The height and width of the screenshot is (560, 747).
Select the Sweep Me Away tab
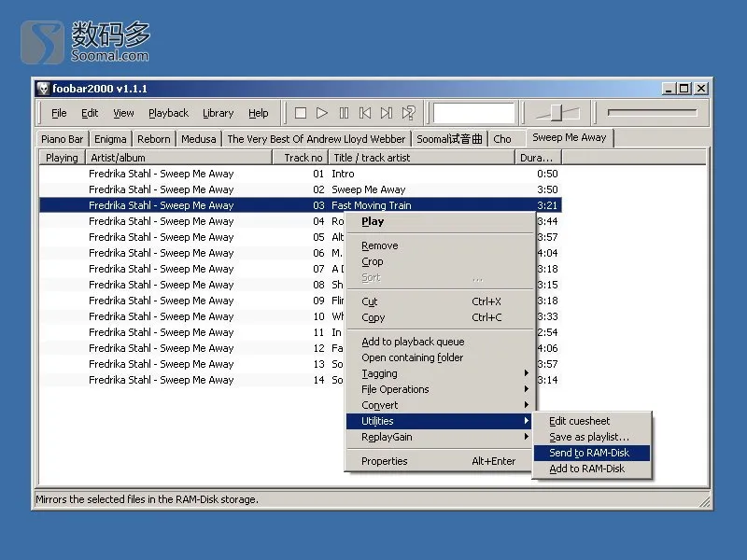point(570,137)
